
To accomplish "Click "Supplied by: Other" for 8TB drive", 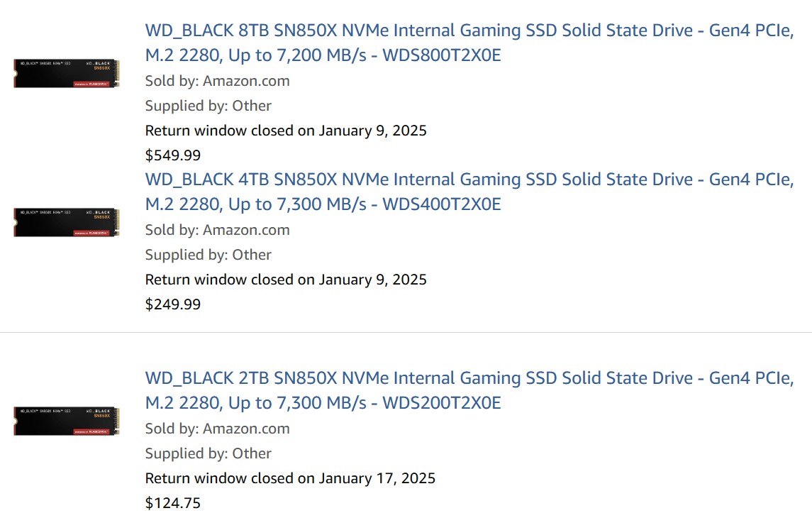I will tap(208, 106).
